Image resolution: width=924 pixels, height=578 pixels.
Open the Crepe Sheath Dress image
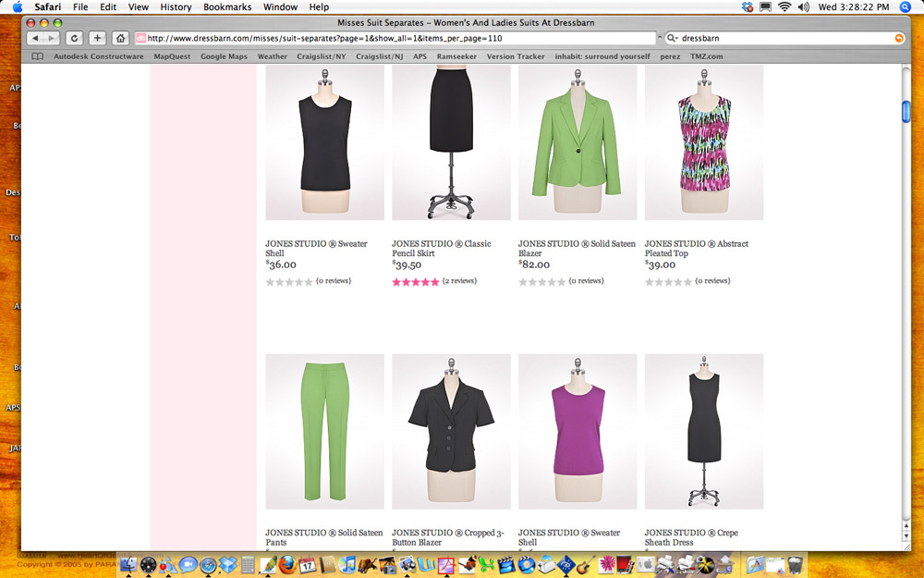coord(704,432)
